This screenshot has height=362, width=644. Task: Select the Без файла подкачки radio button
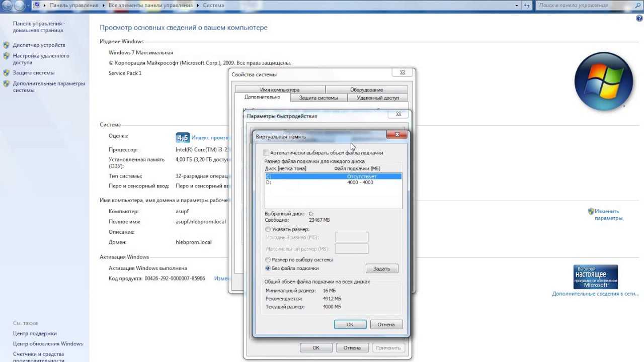(268, 268)
